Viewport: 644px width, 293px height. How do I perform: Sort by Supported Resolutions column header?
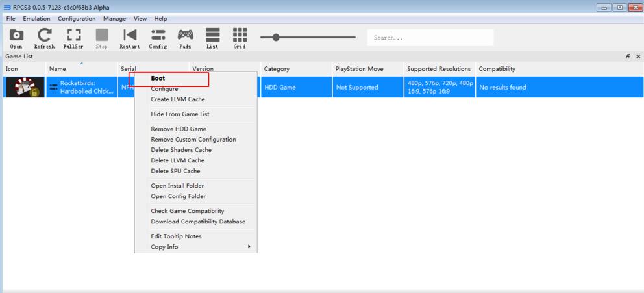click(440, 69)
